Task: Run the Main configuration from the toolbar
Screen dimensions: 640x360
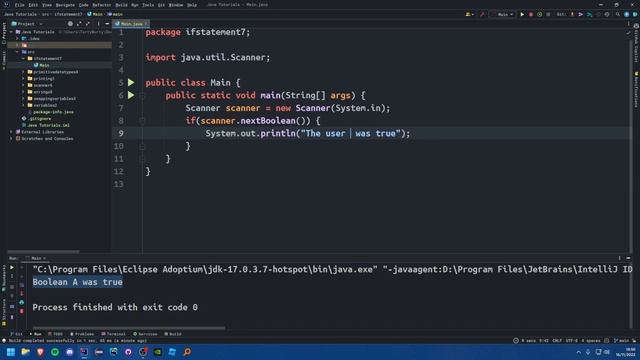Action: [x=522, y=14]
